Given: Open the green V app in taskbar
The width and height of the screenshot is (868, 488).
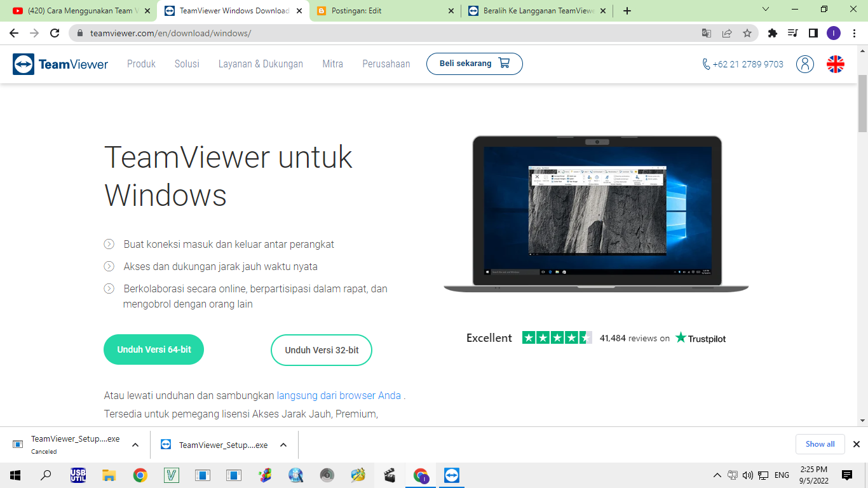Looking at the screenshot, I should [x=172, y=475].
